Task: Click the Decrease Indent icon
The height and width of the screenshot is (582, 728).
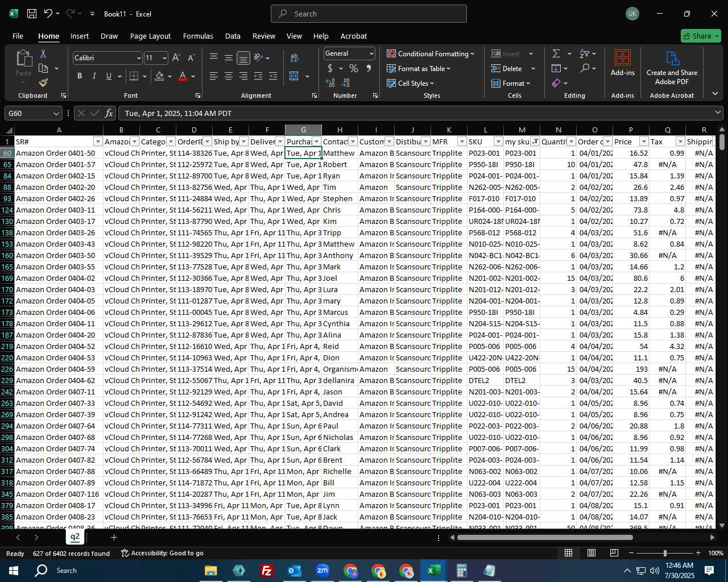Action: [x=258, y=76]
